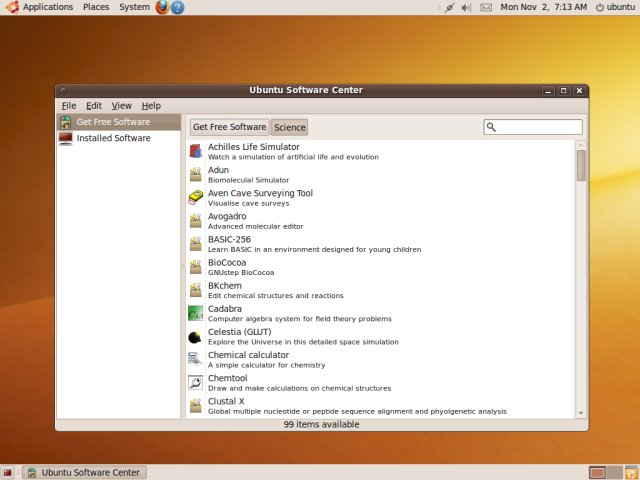
Task: Click the Achilles Life Simulator icon
Action: tap(196, 151)
